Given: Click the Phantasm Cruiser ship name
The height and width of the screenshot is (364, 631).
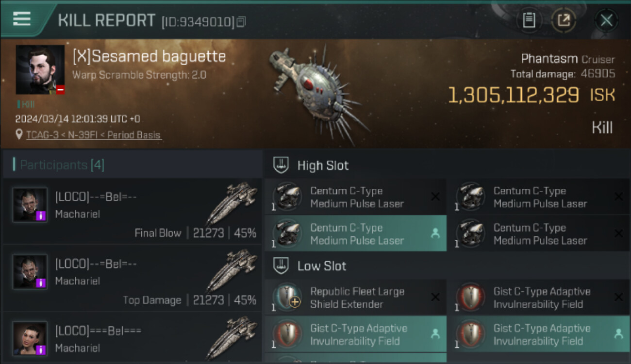Looking at the screenshot, I should (568, 59).
